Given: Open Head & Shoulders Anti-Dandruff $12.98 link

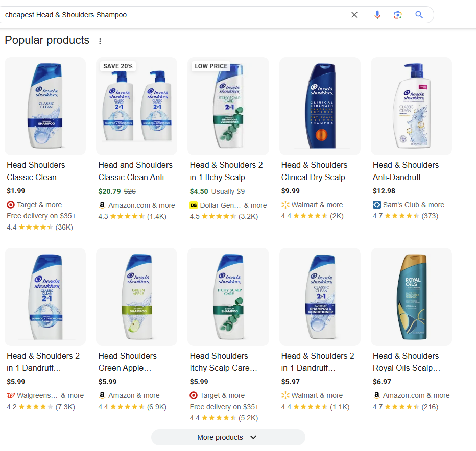Looking at the screenshot, I should pyautogui.click(x=406, y=171).
